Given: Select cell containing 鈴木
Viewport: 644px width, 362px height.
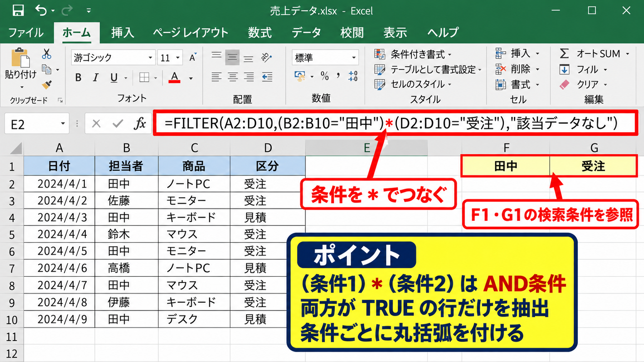Looking at the screenshot, I should pyautogui.click(x=126, y=234).
